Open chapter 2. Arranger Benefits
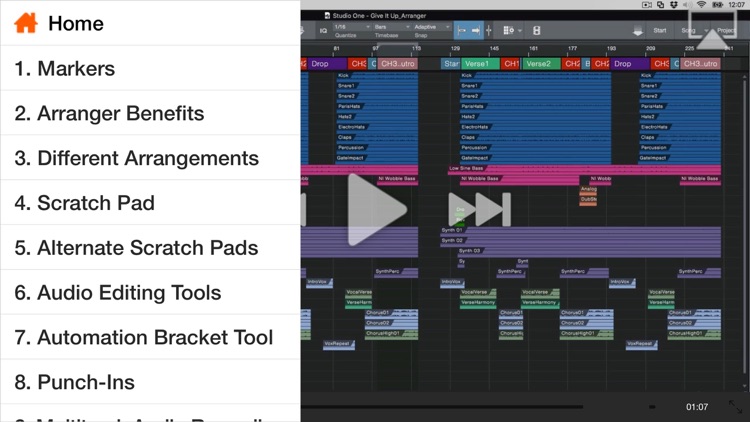750x422 pixels. pyautogui.click(x=150, y=113)
